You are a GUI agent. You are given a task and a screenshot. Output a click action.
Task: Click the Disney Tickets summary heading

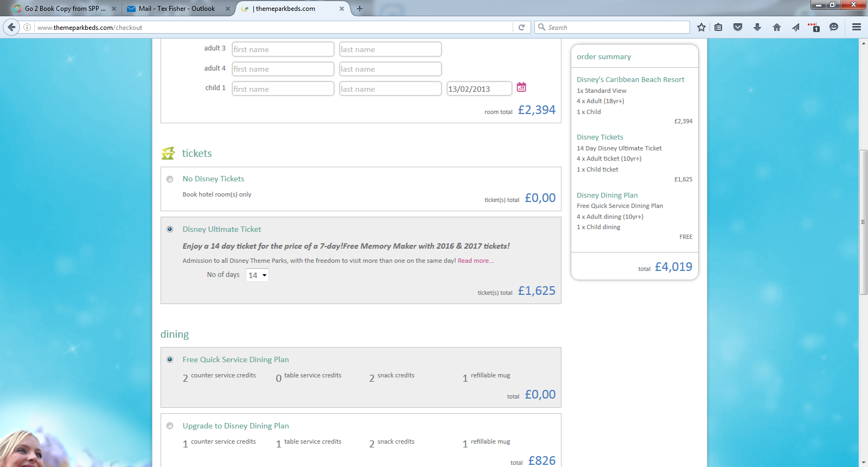600,137
